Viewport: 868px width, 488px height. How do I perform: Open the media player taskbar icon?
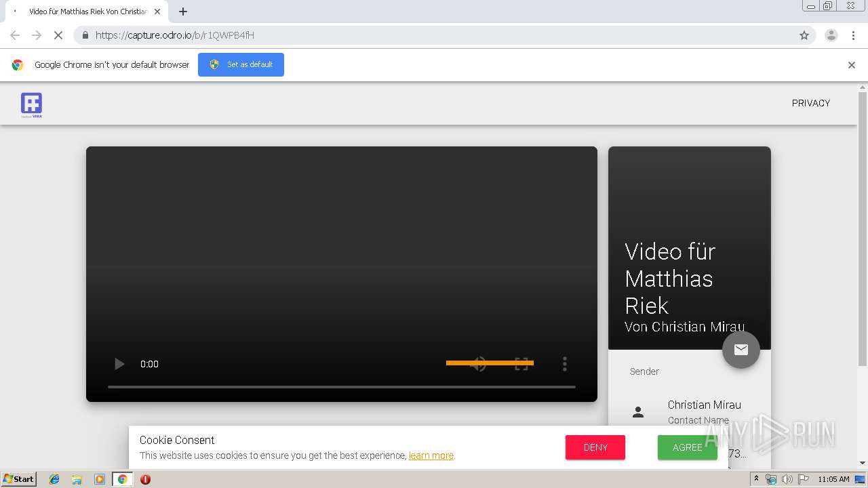100,479
